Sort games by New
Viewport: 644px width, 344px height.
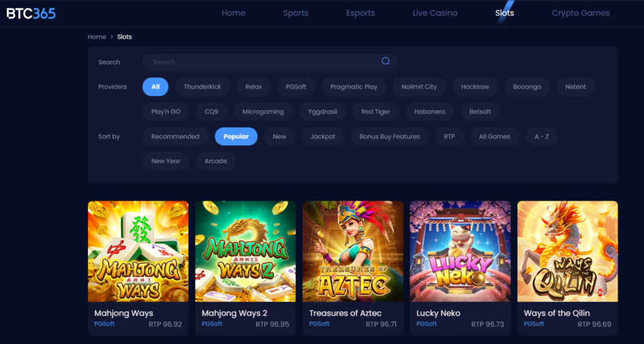pos(279,136)
